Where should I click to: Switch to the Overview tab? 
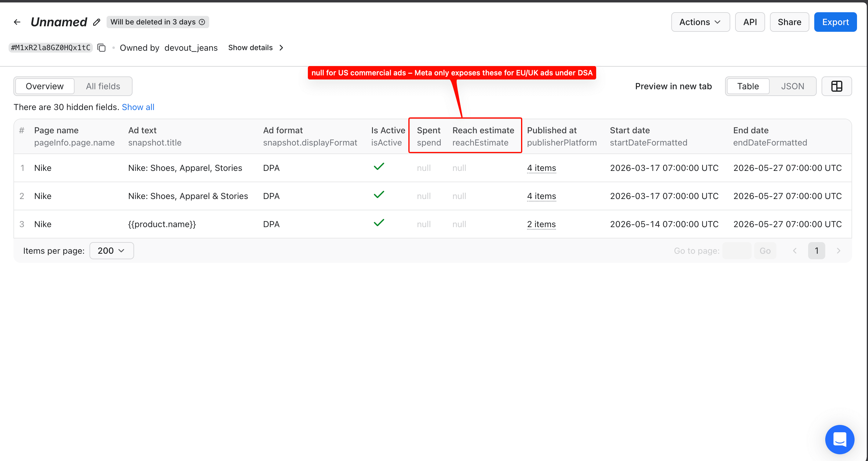(x=45, y=86)
